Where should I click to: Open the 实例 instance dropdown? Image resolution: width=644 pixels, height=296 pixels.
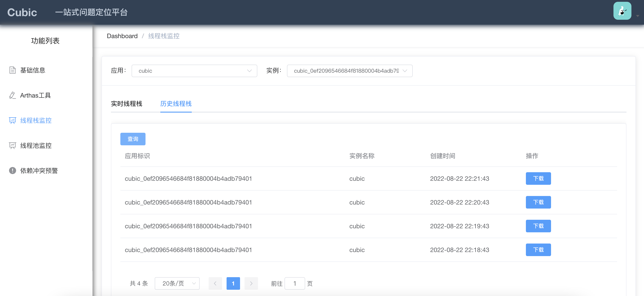point(349,71)
